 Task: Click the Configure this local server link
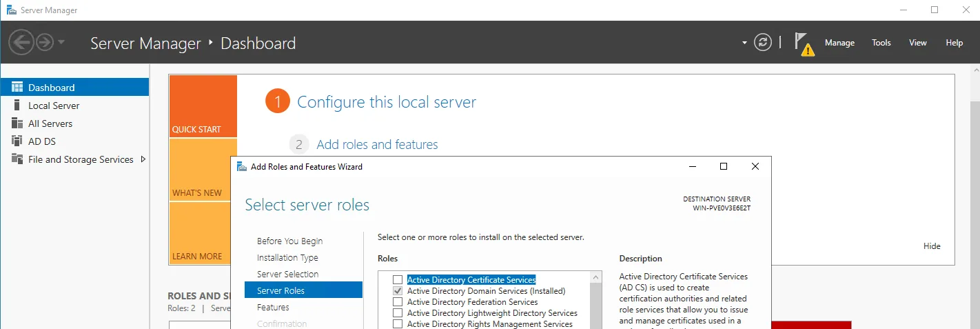pyautogui.click(x=387, y=102)
